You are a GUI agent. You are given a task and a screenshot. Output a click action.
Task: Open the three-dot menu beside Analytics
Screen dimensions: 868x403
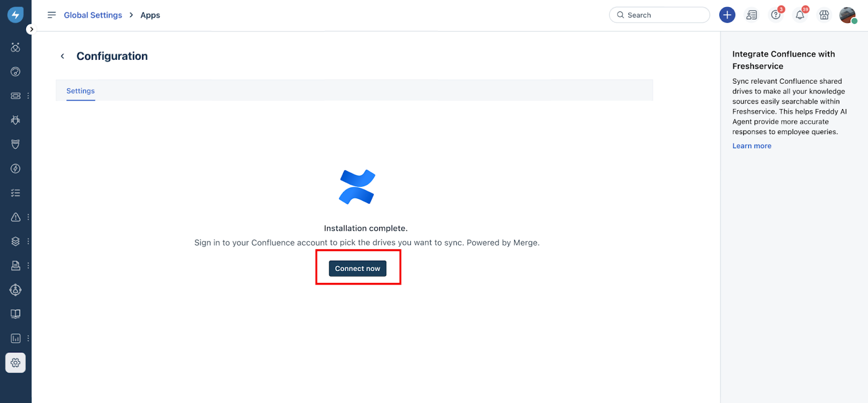point(28,338)
